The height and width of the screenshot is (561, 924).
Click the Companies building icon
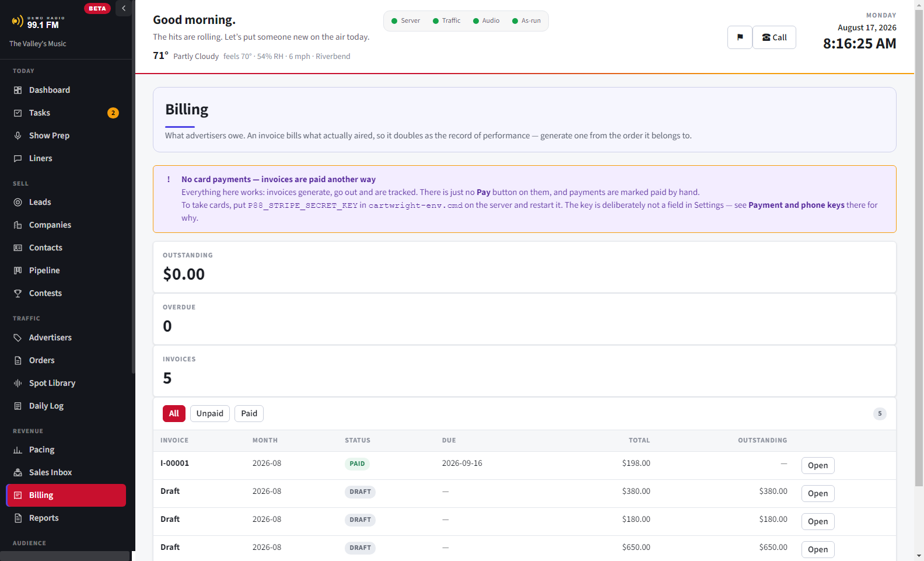tap(17, 225)
